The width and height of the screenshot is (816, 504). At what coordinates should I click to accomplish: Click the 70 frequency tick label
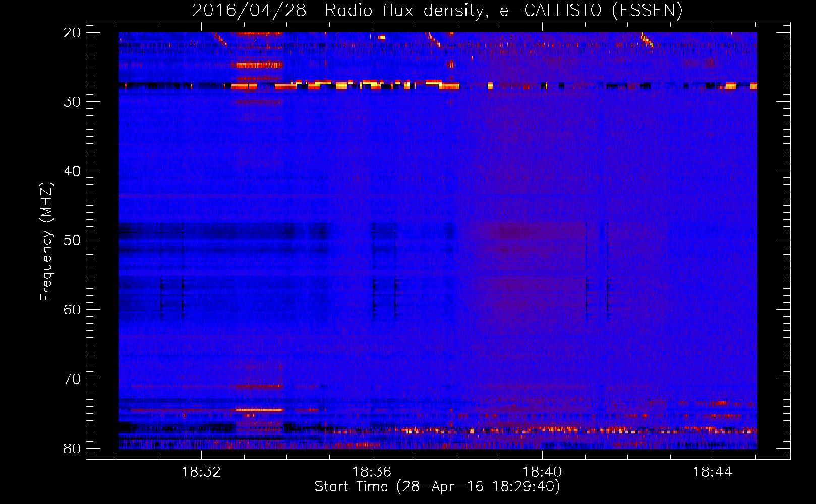[x=72, y=379]
